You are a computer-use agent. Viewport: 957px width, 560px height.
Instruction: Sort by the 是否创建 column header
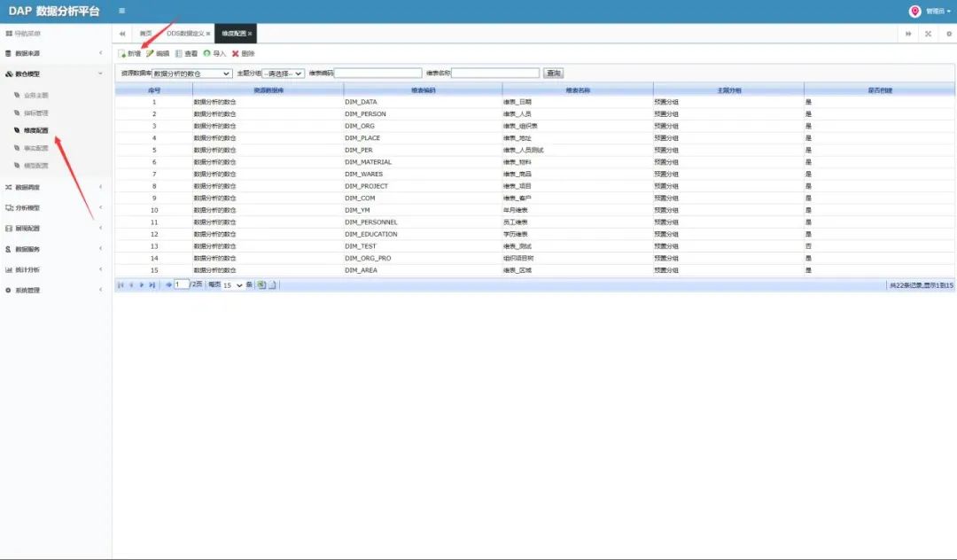tap(880, 90)
